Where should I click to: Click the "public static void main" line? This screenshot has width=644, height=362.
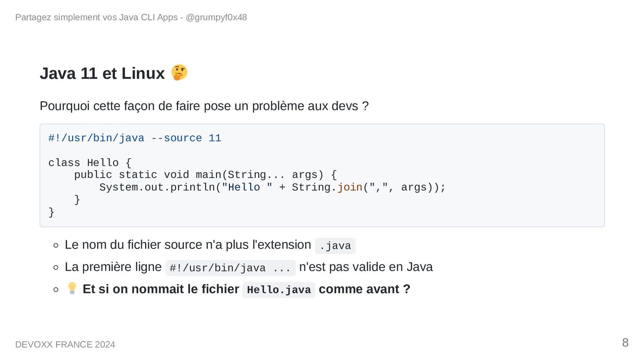[205, 175]
